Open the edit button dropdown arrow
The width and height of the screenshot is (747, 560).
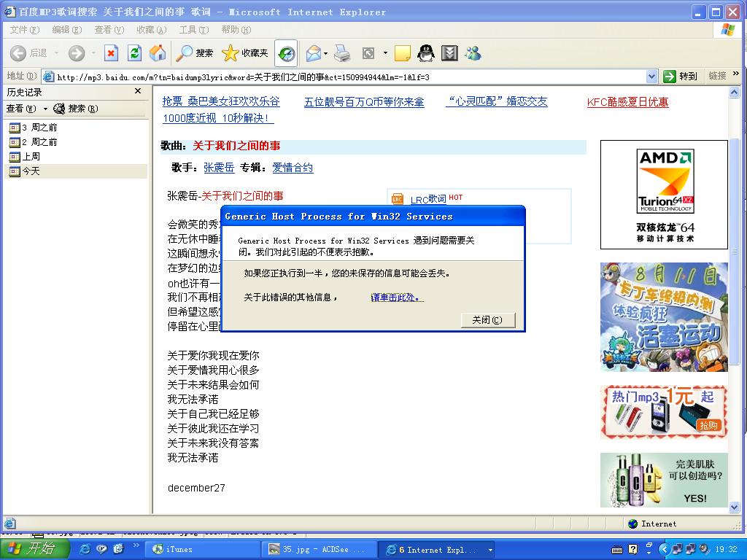385,52
